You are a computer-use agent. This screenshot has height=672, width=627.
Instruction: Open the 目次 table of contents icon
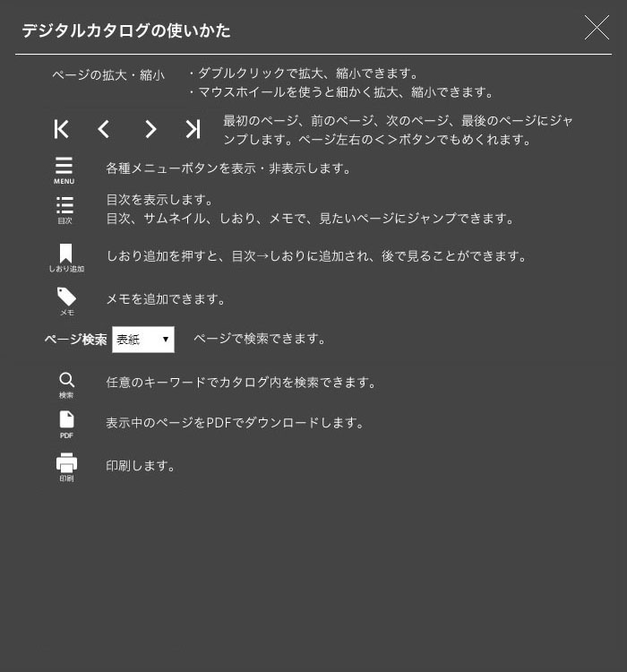pyautogui.click(x=64, y=211)
